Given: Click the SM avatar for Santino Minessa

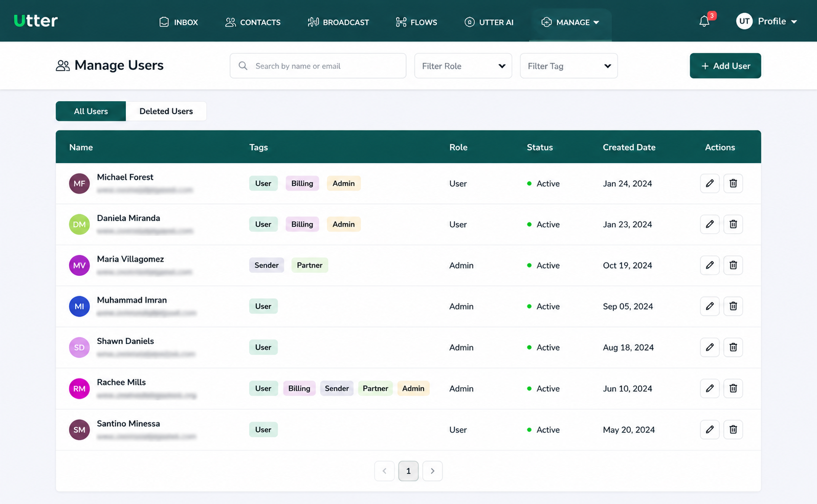Looking at the screenshot, I should (79, 429).
